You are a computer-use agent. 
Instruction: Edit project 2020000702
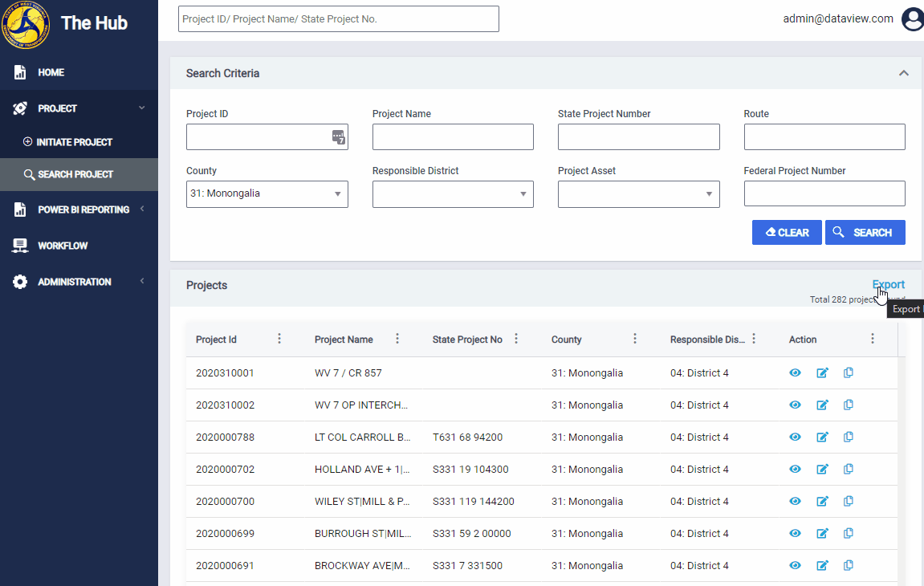coord(822,470)
